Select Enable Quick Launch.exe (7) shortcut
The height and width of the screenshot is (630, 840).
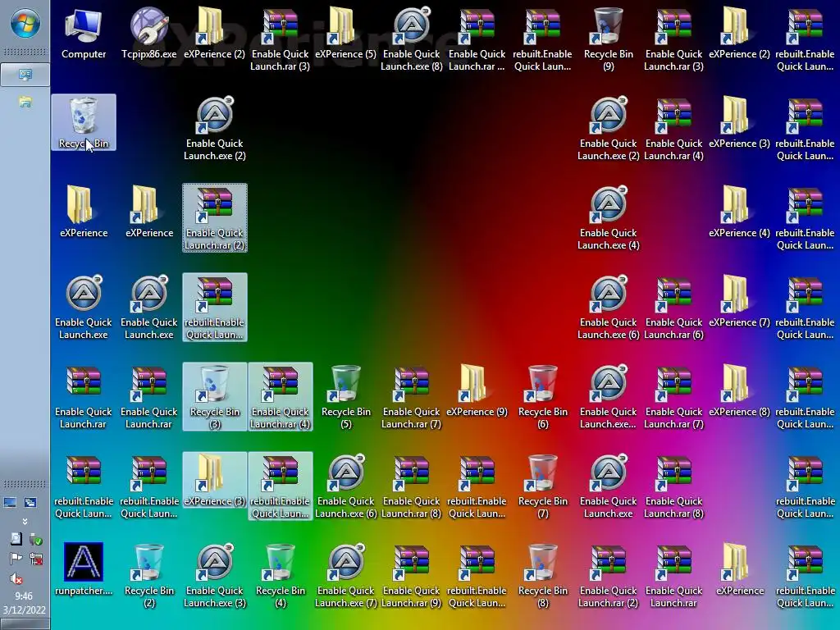pos(345,575)
